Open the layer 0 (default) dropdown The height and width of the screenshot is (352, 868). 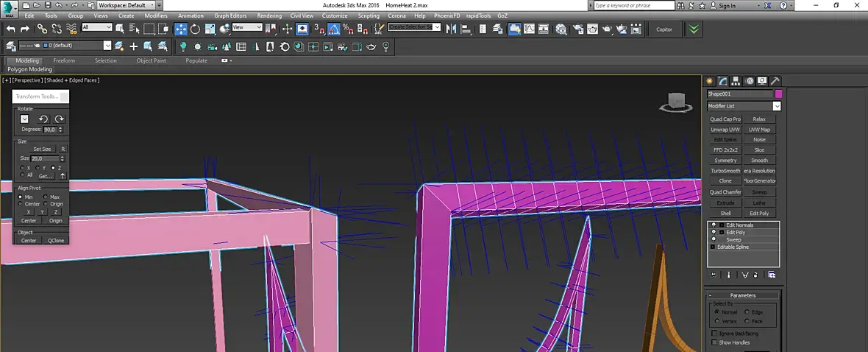click(x=107, y=46)
